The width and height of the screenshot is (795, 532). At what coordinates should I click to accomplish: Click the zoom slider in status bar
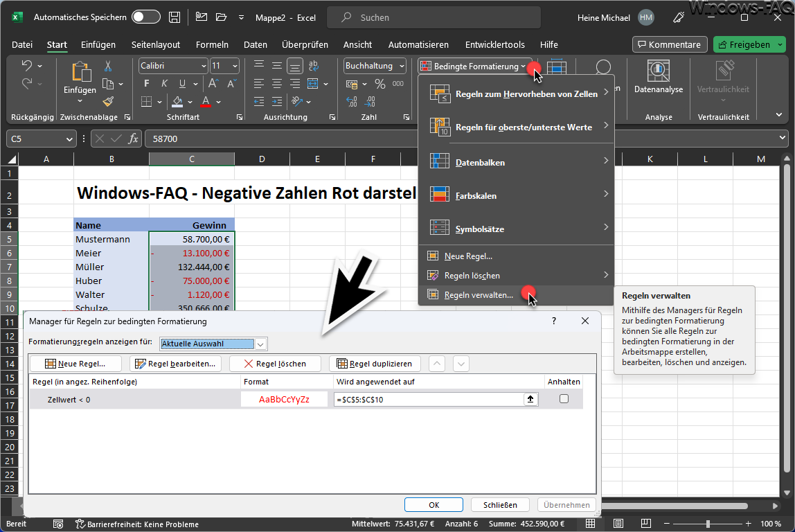(x=708, y=524)
